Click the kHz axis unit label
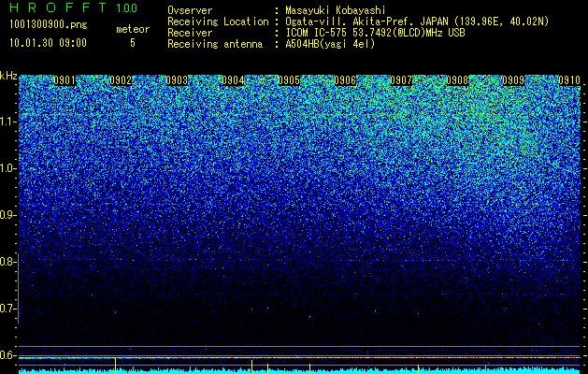 coord(8,76)
